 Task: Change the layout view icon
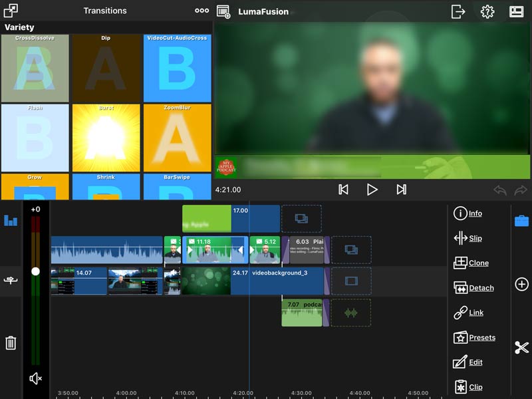(517, 11)
